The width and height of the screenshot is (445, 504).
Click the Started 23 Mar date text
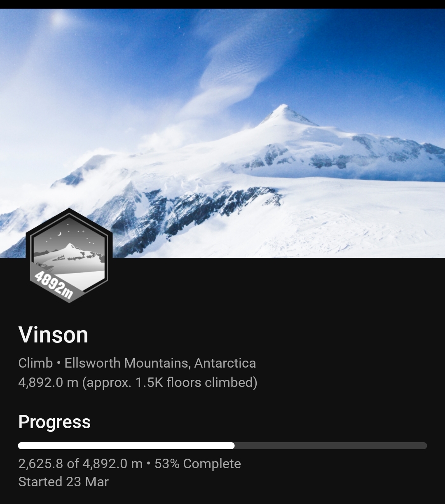click(x=63, y=482)
